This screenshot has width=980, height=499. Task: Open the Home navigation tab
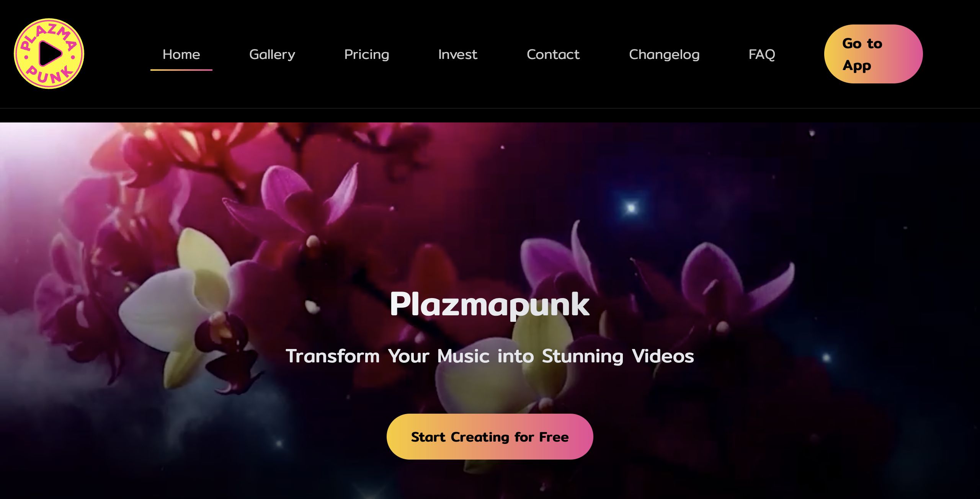(x=181, y=54)
